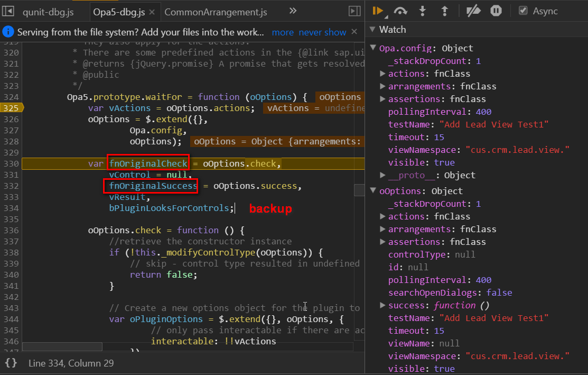Click id: null in oOptions

click(x=408, y=267)
